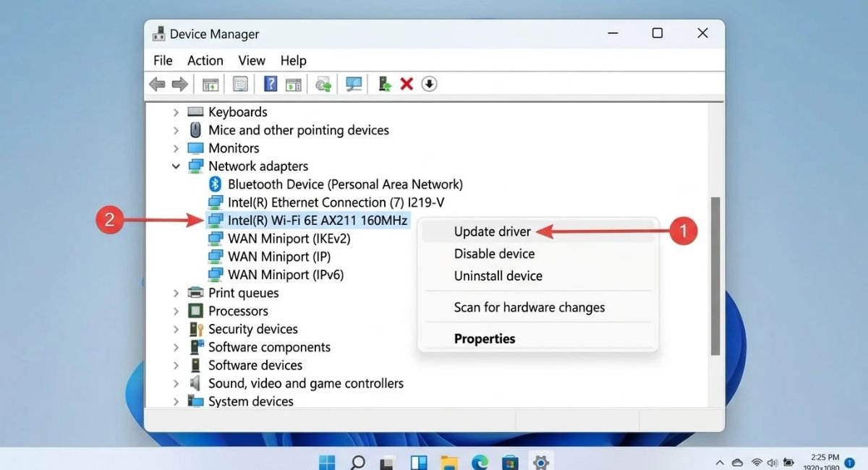Click the Enable device toolbar icon

(385, 85)
